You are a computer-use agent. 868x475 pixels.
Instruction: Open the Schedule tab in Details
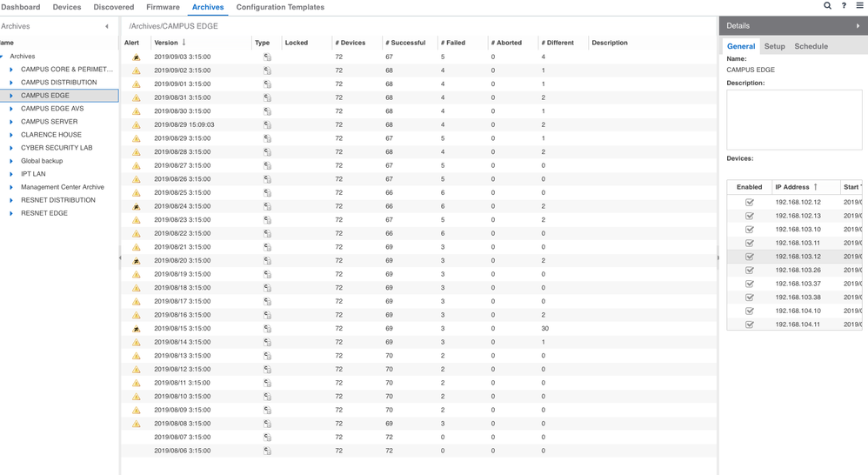click(x=811, y=46)
